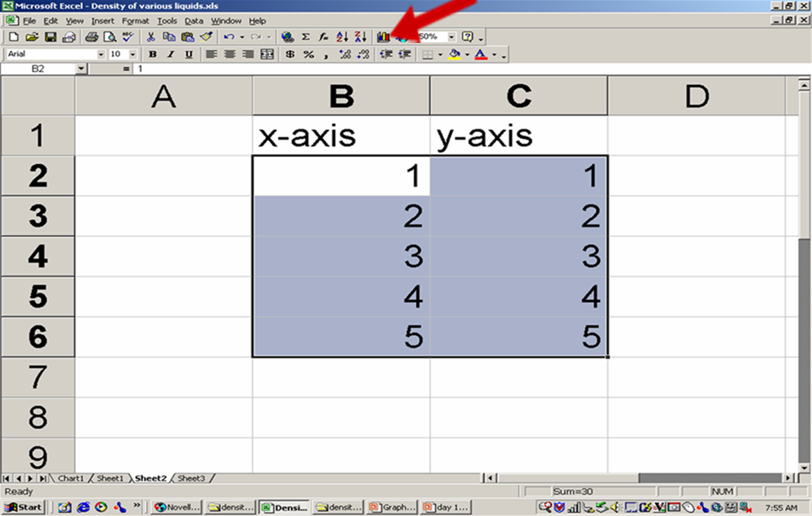This screenshot has height=516, width=812.
Task: Select the Format Painter brush
Action: 206,37
